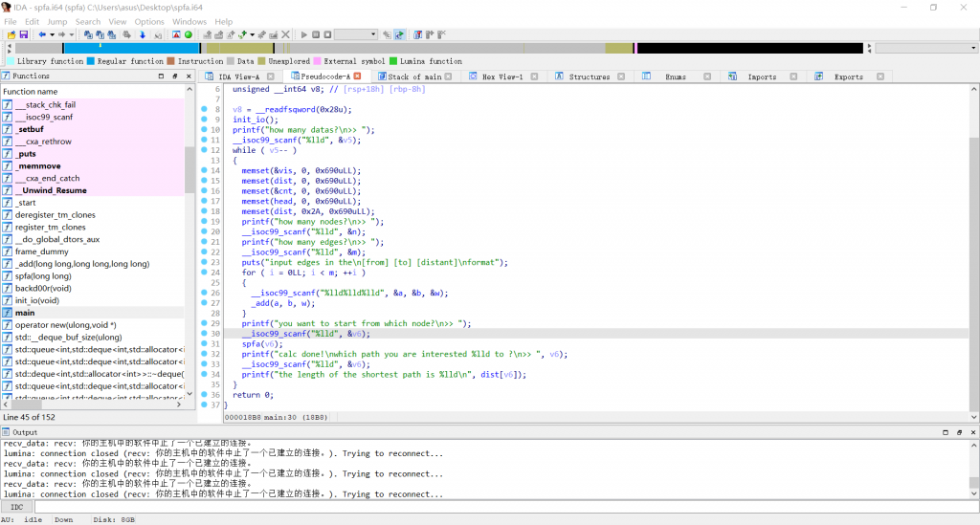Toggle breakpoint dot on line 10
This screenshot has height=525, width=980.
pos(205,130)
